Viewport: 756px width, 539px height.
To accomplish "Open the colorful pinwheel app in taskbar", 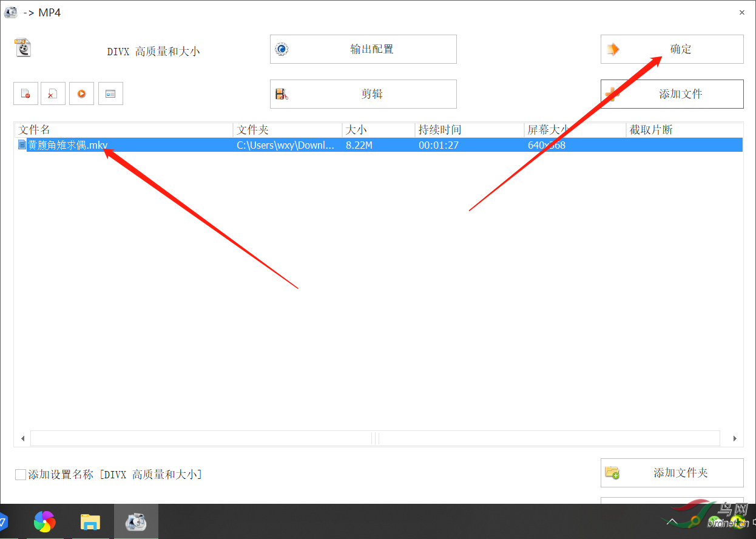I will click(44, 521).
